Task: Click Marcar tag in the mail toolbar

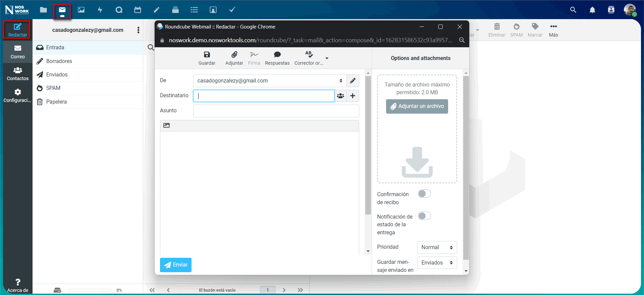Action: pos(535,30)
